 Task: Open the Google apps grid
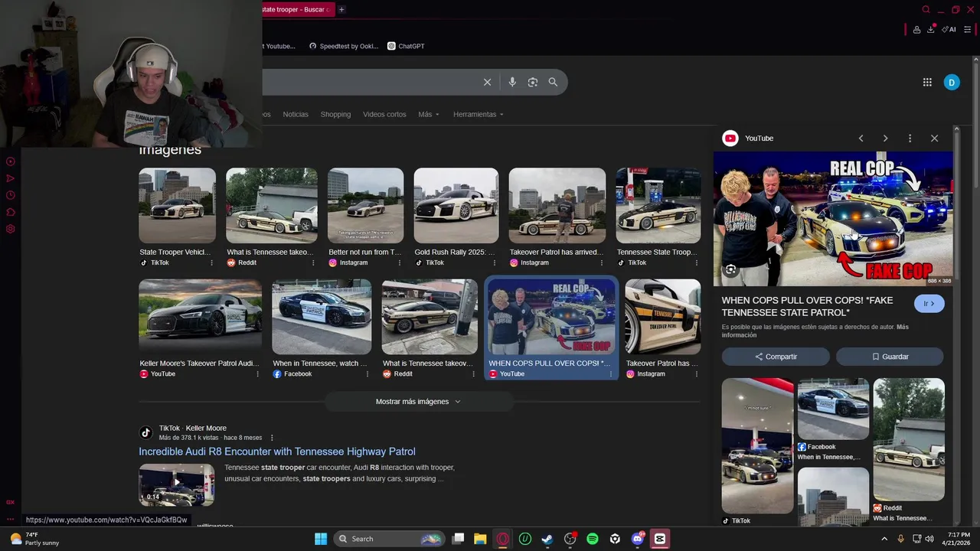point(927,83)
